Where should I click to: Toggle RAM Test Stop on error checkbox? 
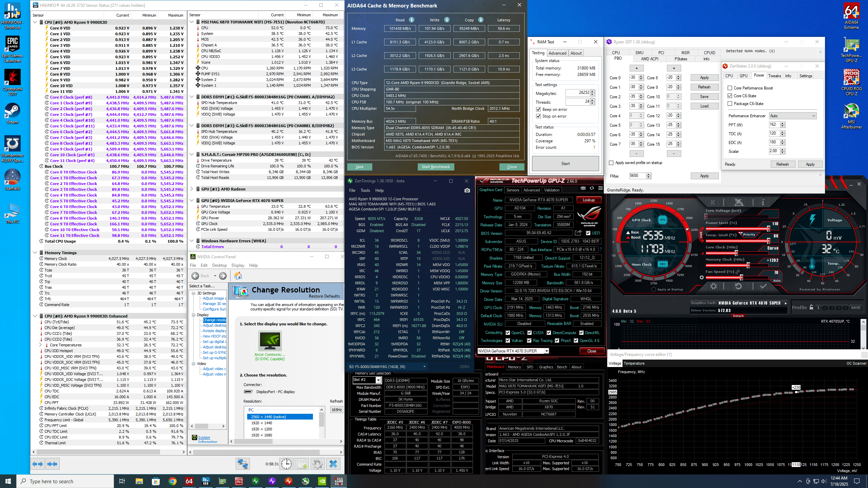click(538, 116)
